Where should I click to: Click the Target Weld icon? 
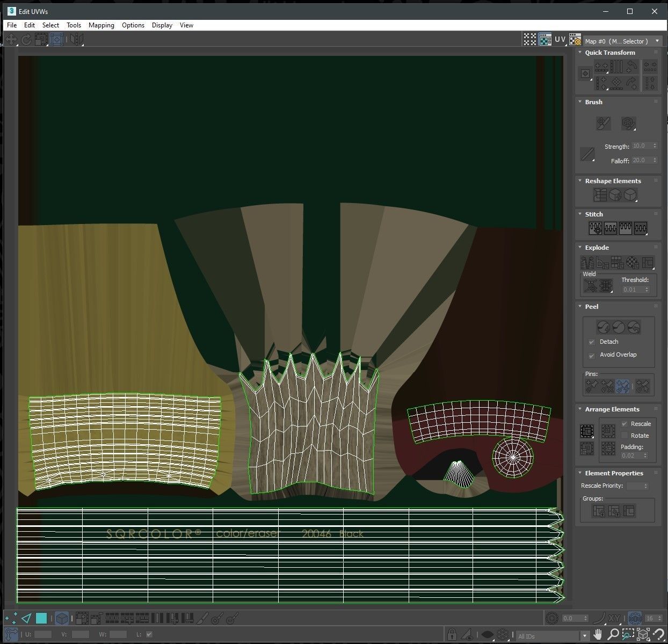click(x=590, y=286)
